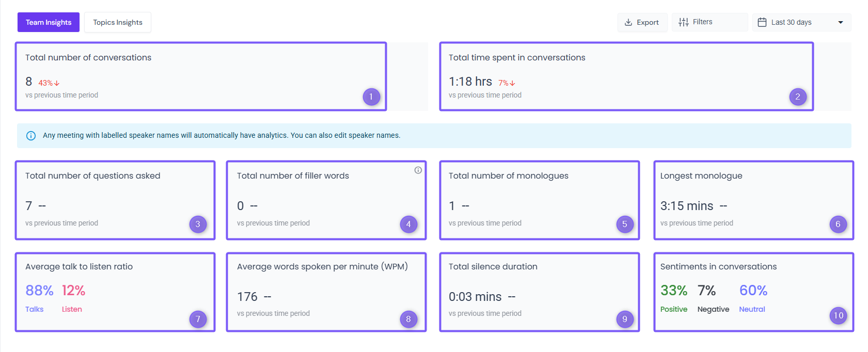Click the Longest monologue card
The image size is (868, 352).
[x=753, y=200]
